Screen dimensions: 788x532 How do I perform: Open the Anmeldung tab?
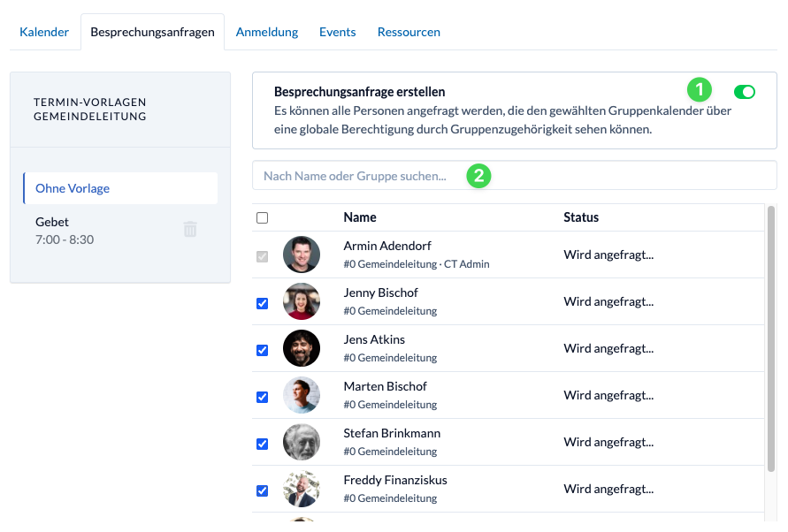pos(267,32)
